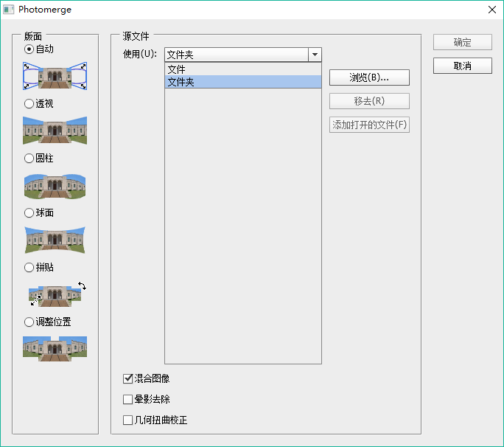Screen dimensions: 504x447
Task: Enable 几何扭曲校正 checkbox
Action: point(128,420)
